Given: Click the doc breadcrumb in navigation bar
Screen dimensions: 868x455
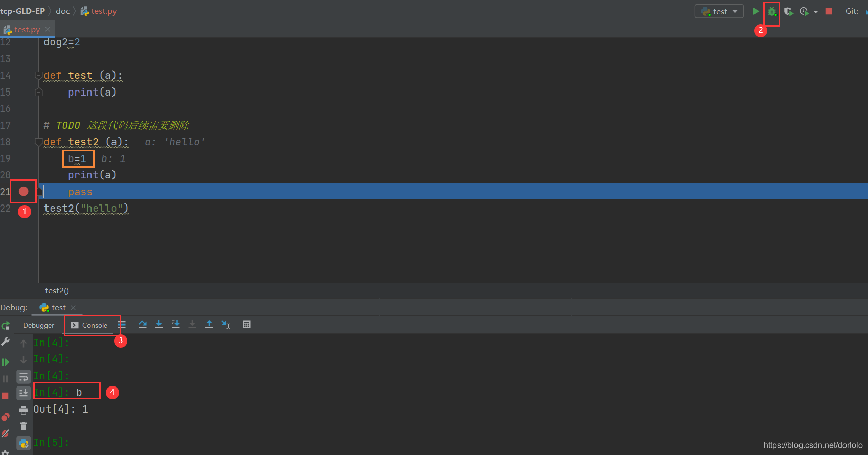Looking at the screenshot, I should [x=63, y=11].
